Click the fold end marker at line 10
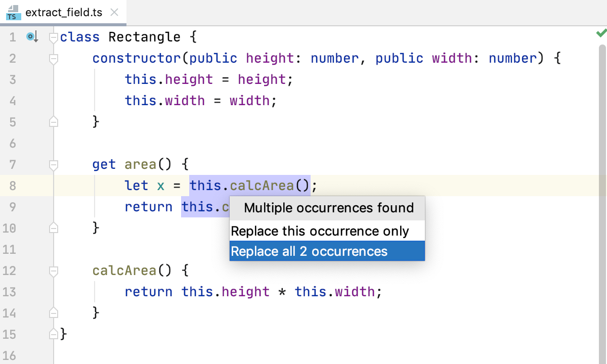 (54, 228)
